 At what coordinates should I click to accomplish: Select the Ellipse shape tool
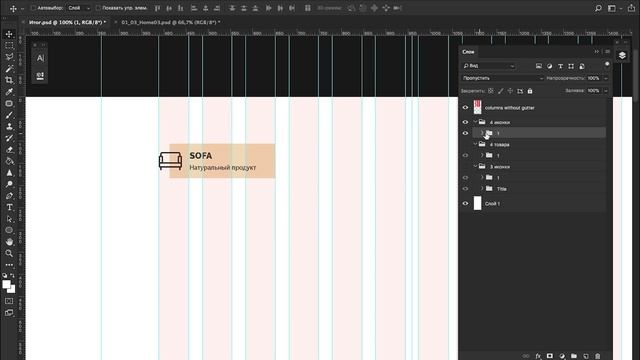point(9,230)
